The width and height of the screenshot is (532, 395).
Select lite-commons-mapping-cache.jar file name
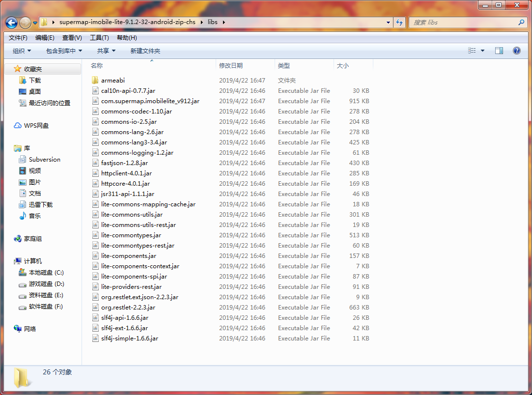(x=148, y=204)
